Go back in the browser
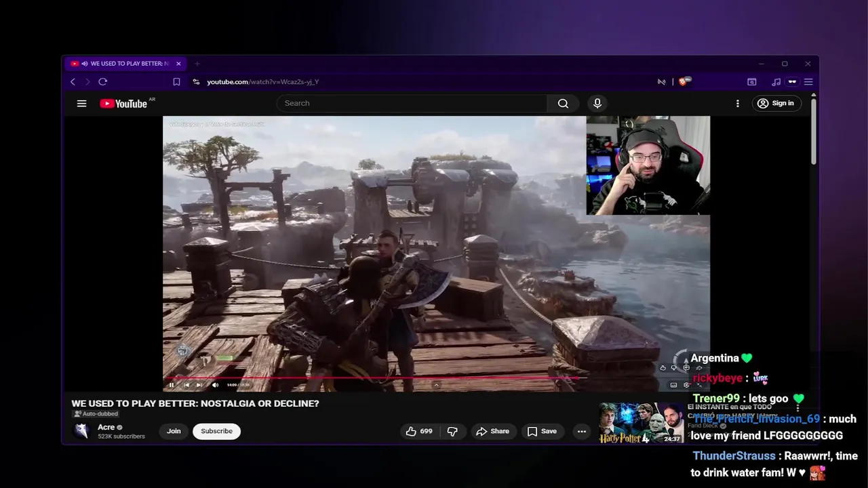868x488 pixels. (x=73, y=82)
